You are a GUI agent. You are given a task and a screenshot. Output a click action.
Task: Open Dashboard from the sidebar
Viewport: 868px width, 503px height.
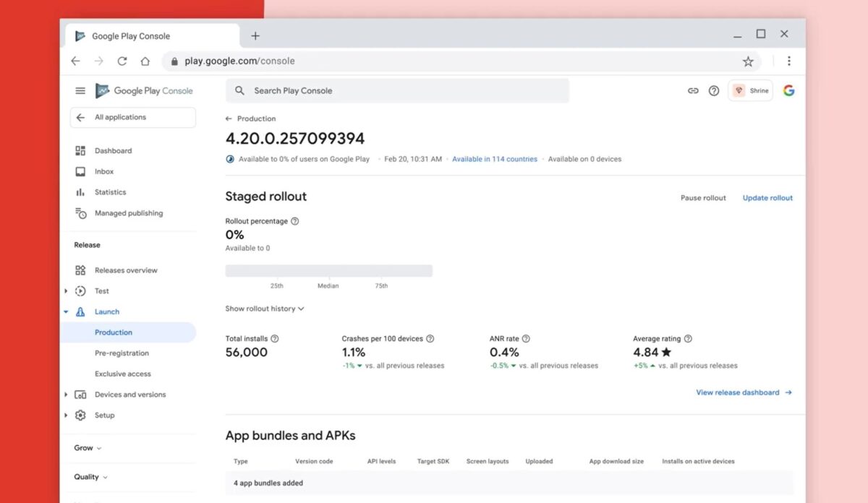tap(113, 151)
